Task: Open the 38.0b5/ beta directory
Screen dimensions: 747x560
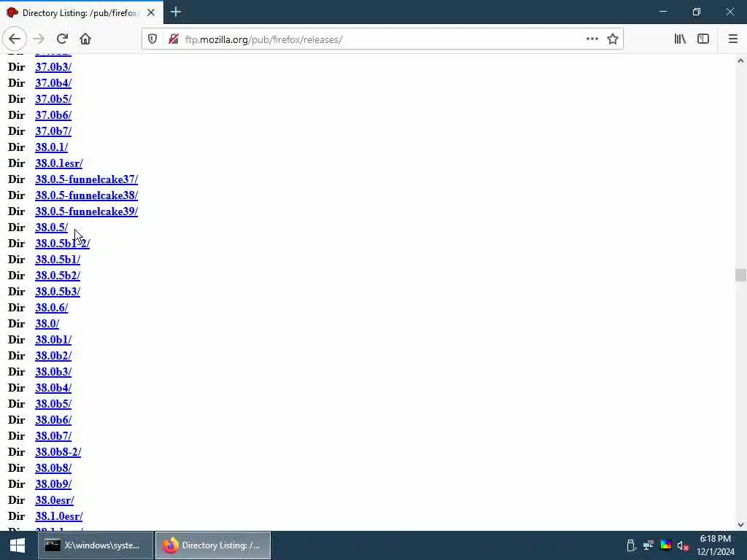Action: point(53,404)
